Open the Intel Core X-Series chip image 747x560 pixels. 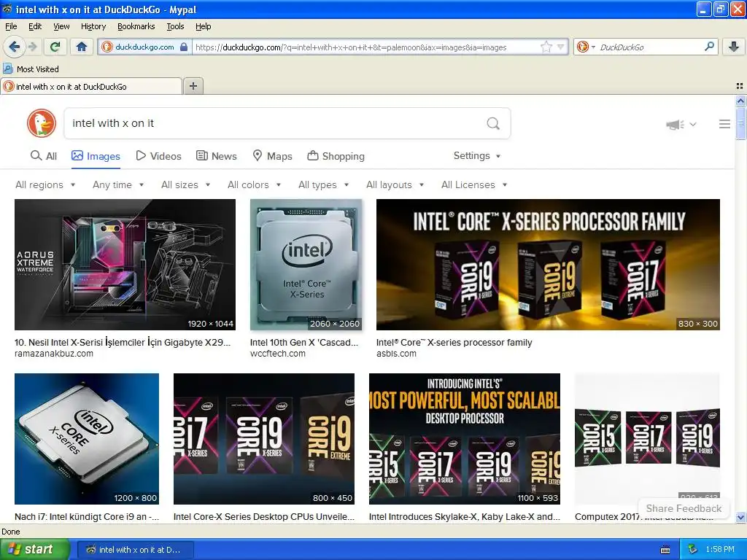click(306, 264)
